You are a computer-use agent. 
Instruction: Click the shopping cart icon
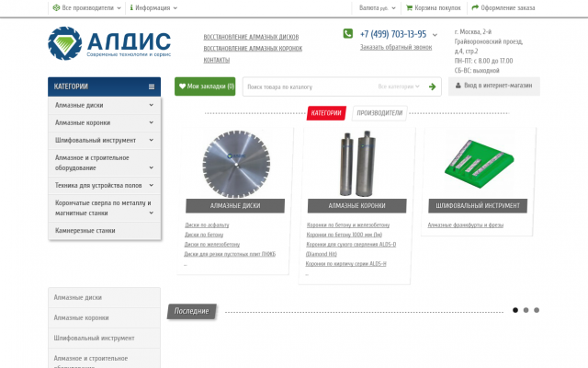(x=409, y=7)
